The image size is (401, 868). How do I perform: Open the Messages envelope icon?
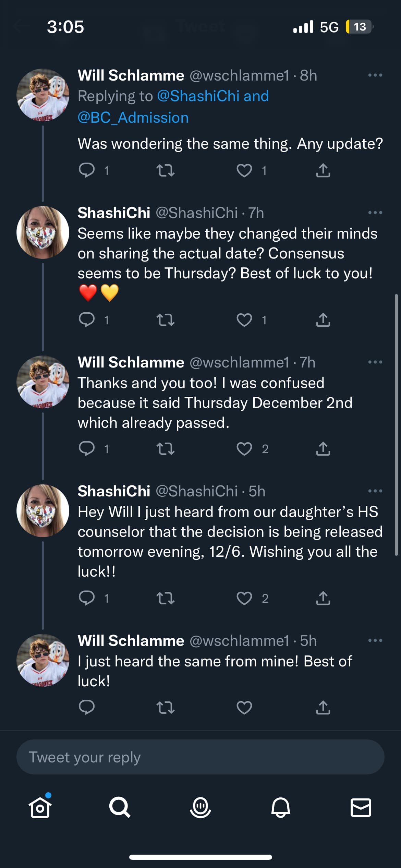click(361, 807)
